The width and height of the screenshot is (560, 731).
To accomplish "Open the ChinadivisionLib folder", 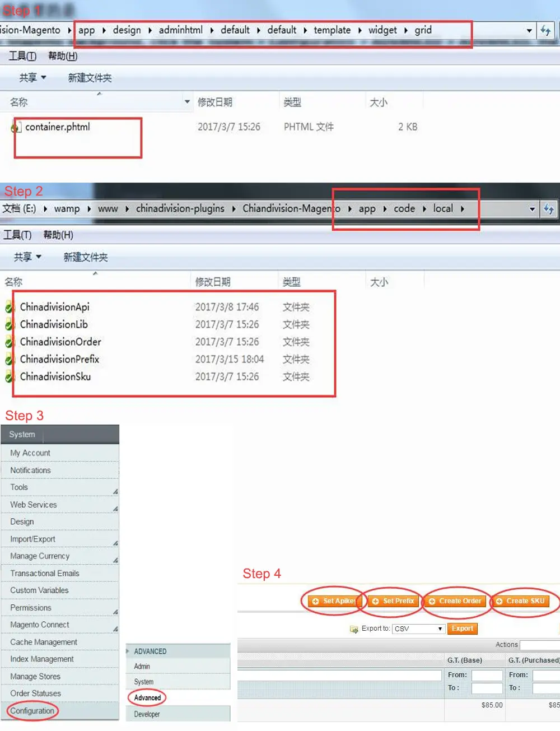I will click(53, 324).
